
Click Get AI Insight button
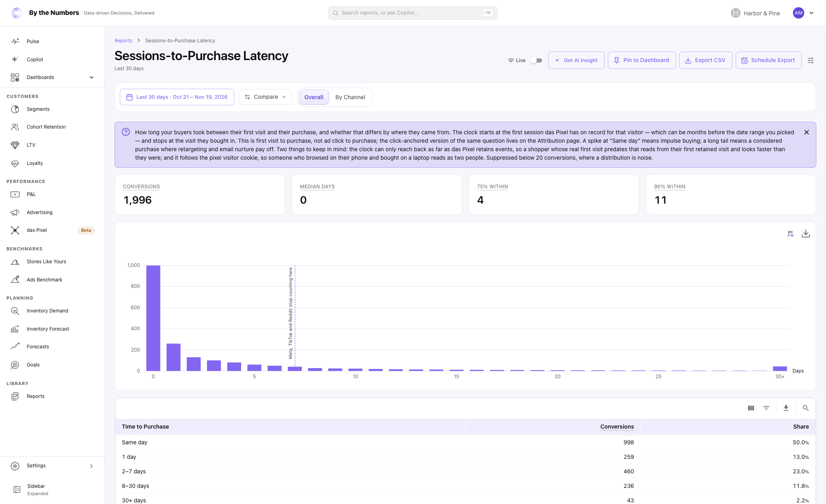576,60
